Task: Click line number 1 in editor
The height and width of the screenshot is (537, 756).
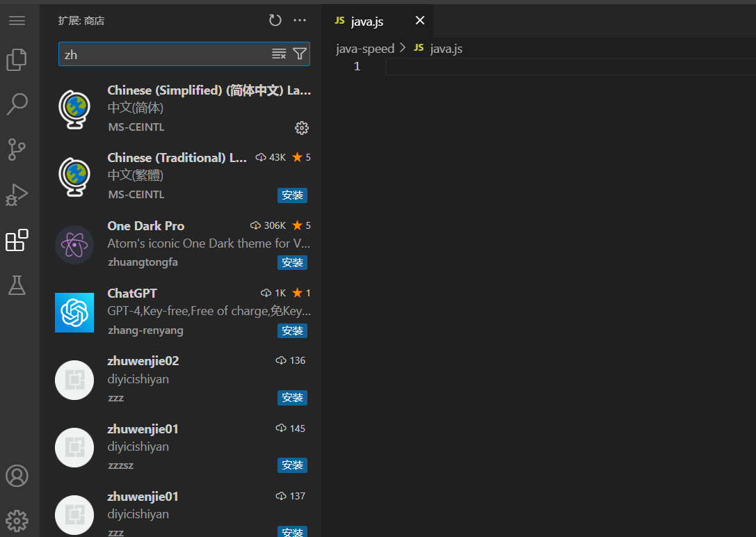Action: (x=357, y=66)
